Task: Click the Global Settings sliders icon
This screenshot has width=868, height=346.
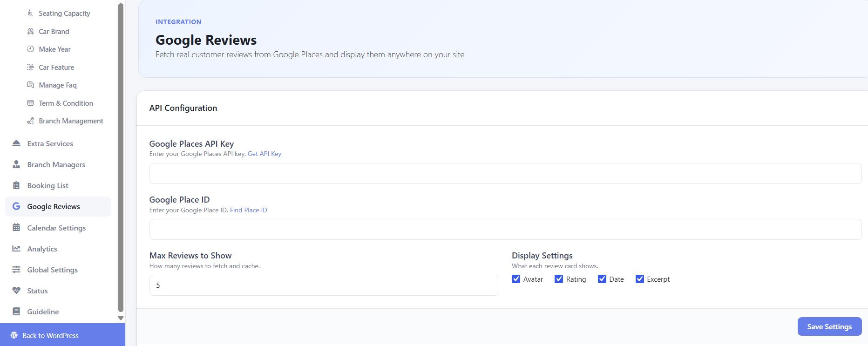Action: pyautogui.click(x=16, y=270)
